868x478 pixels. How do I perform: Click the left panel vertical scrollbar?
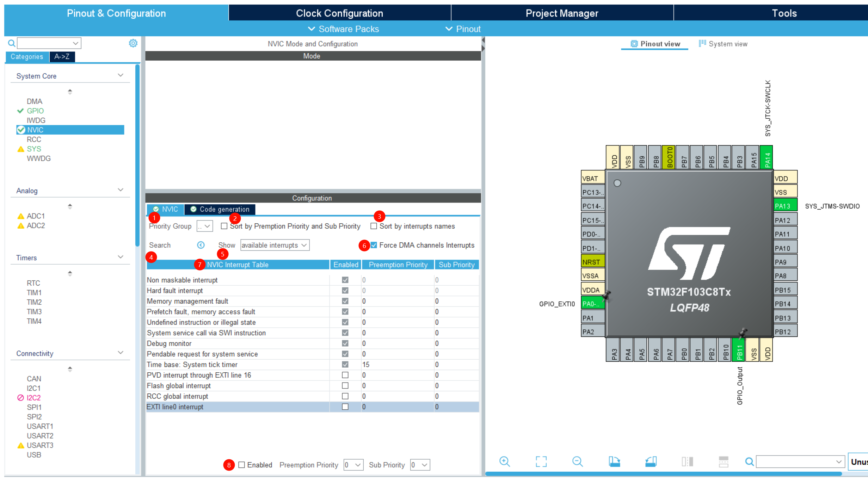137,155
